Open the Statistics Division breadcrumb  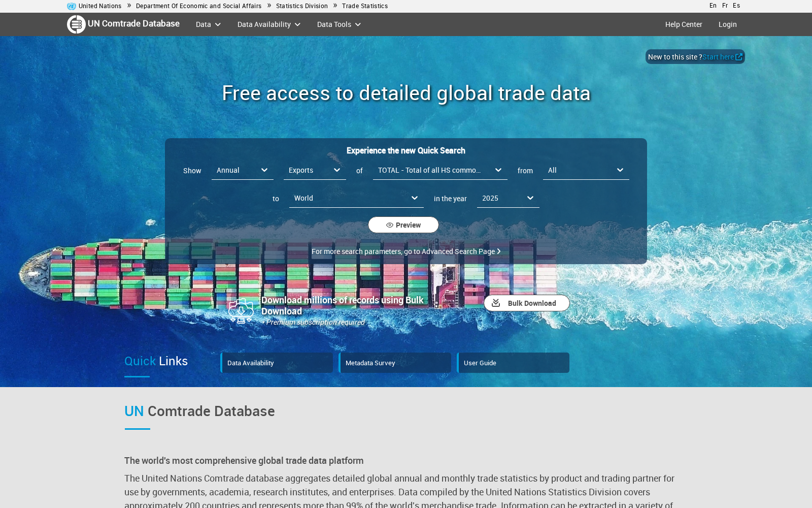302,6
